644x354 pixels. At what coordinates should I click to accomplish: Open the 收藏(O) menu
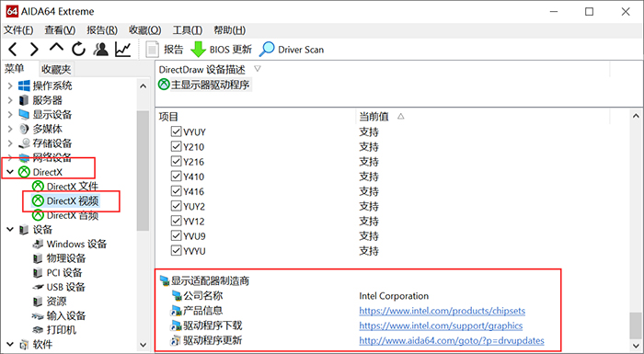click(x=145, y=30)
